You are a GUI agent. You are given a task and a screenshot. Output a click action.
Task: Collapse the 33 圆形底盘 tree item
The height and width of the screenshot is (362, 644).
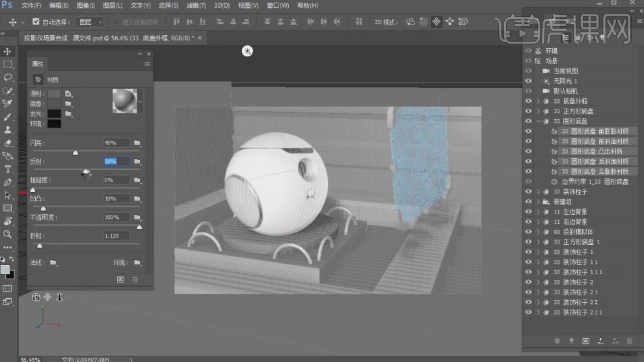coord(539,121)
